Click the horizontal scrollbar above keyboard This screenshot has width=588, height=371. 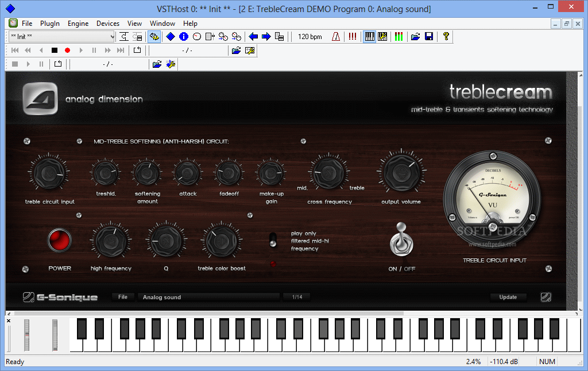click(209, 313)
